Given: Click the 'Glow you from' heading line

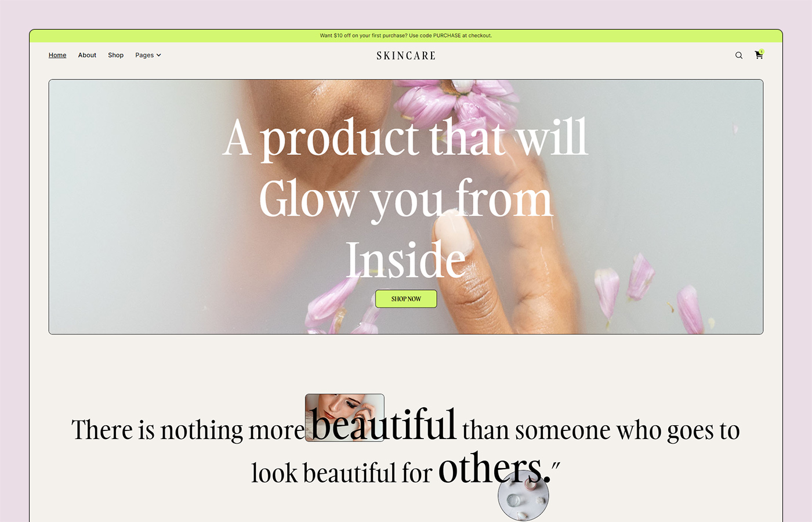Looking at the screenshot, I should (x=405, y=199).
